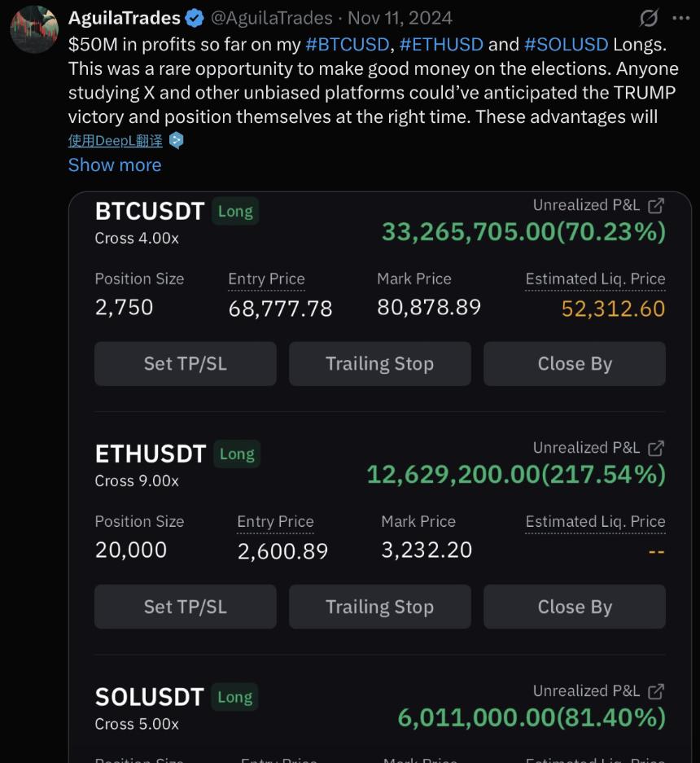This screenshot has width=700, height=763.
Task: Click the AguilaTrades profile avatar
Action: point(33,30)
